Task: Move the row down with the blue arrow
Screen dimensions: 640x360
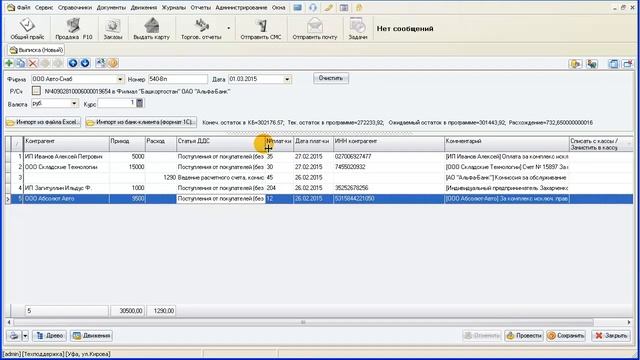Action: coord(84,63)
